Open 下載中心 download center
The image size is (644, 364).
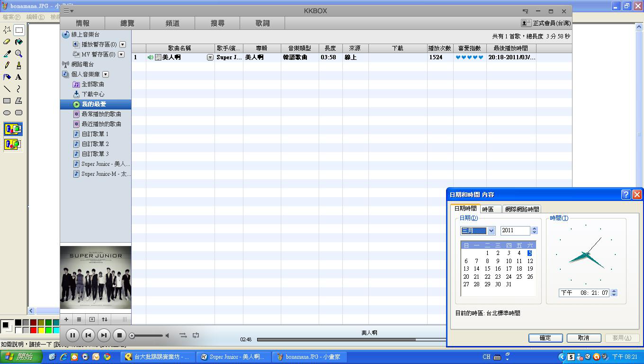[x=92, y=94]
